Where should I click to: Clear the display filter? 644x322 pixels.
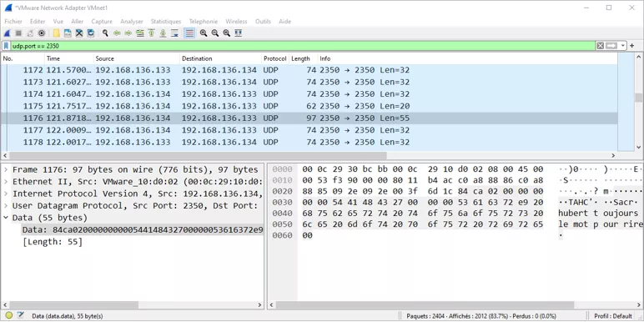click(x=600, y=46)
